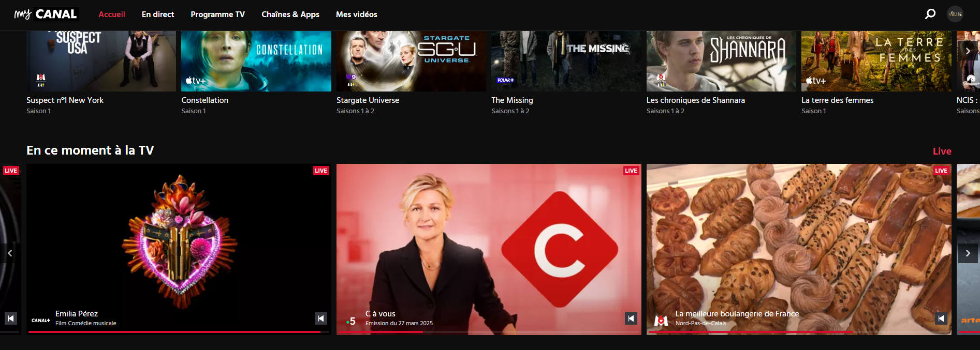980x350 pixels.
Task: Restart La meilleure boulangerie de France icon
Action: click(941, 318)
